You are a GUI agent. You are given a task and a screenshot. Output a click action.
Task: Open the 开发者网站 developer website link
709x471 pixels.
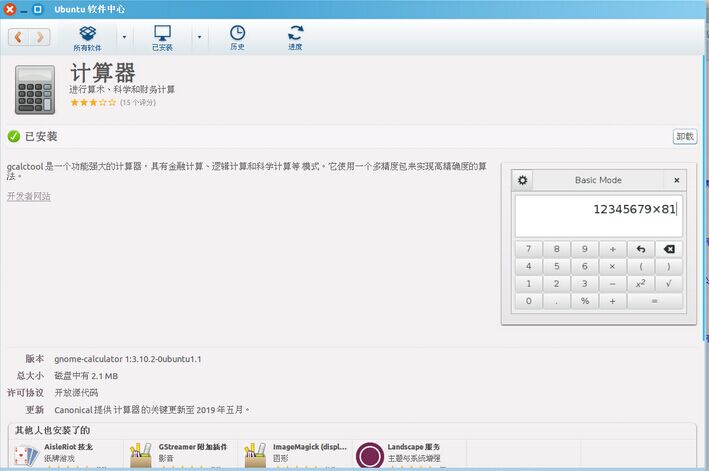(29, 196)
